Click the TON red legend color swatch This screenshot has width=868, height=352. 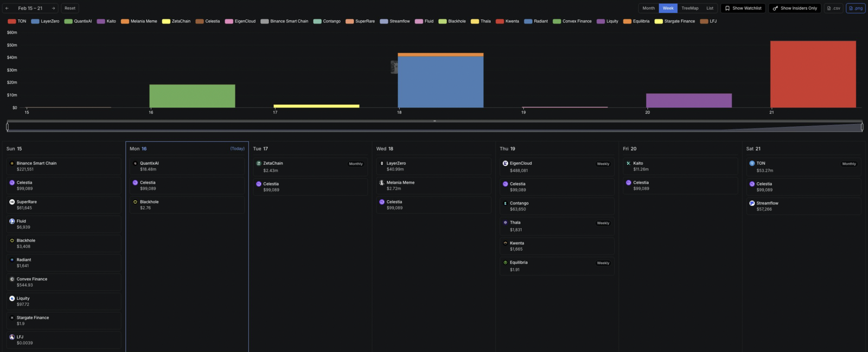[x=11, y=21]
